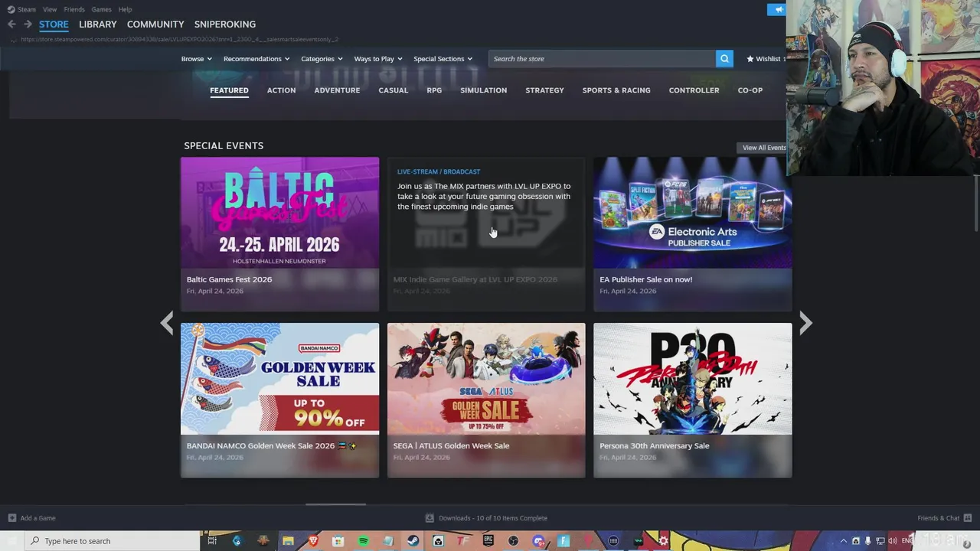Open Windows Task View icon
Image resolution: width=980 pixels, height=551 pixels.
pos(212,541)
